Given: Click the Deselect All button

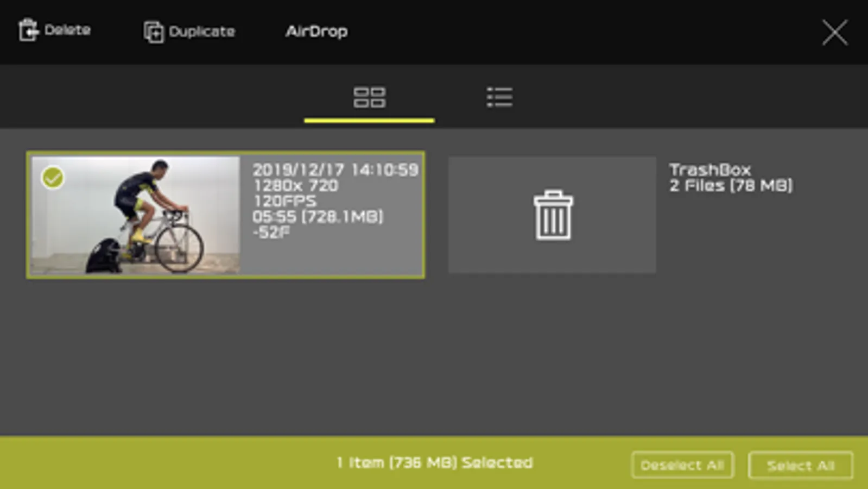Looking at the screenshot, I should coord(682,466).
